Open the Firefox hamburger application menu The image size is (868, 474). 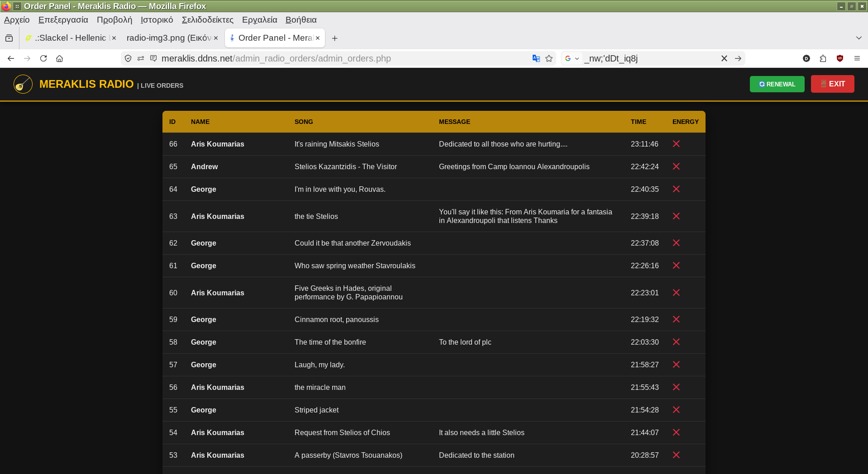coord(857,58)
